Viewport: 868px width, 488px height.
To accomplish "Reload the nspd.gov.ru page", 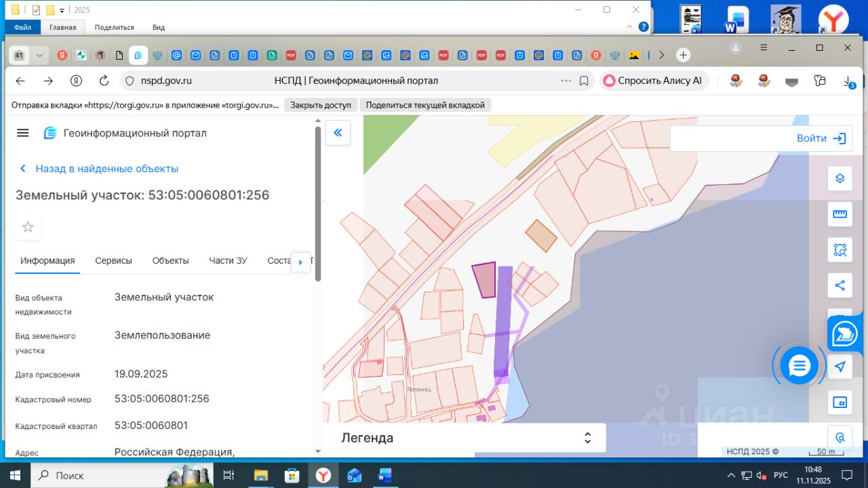I will [x=104, y=81].
